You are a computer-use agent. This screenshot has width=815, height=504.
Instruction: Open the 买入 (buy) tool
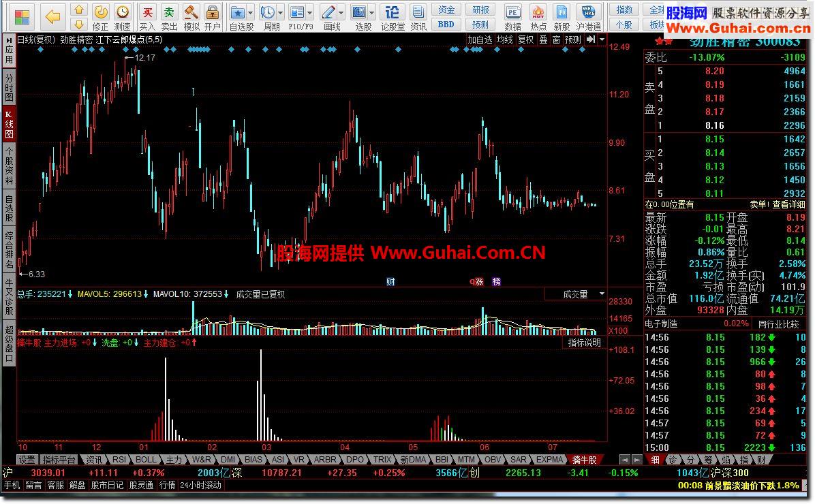(x=147, y=16)
